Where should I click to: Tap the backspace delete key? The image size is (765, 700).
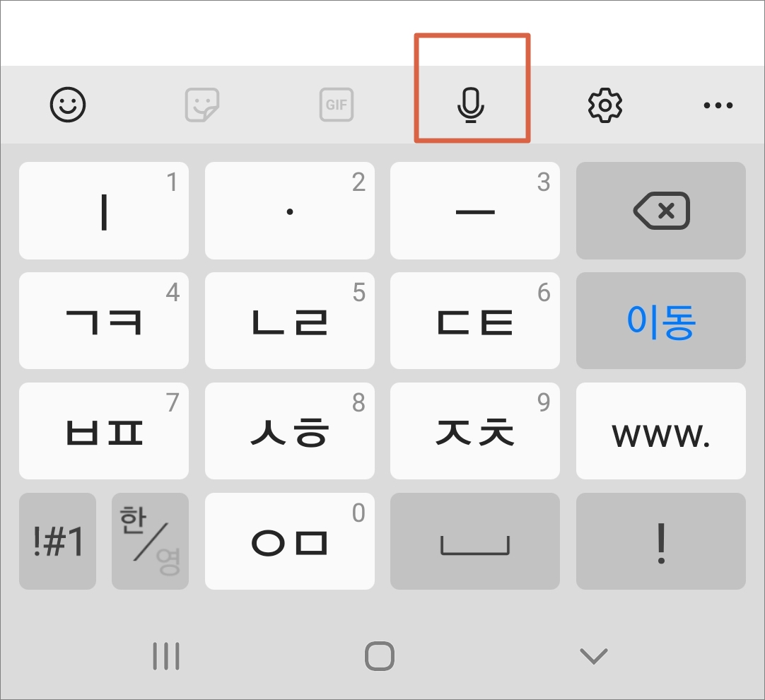(660, 211)
